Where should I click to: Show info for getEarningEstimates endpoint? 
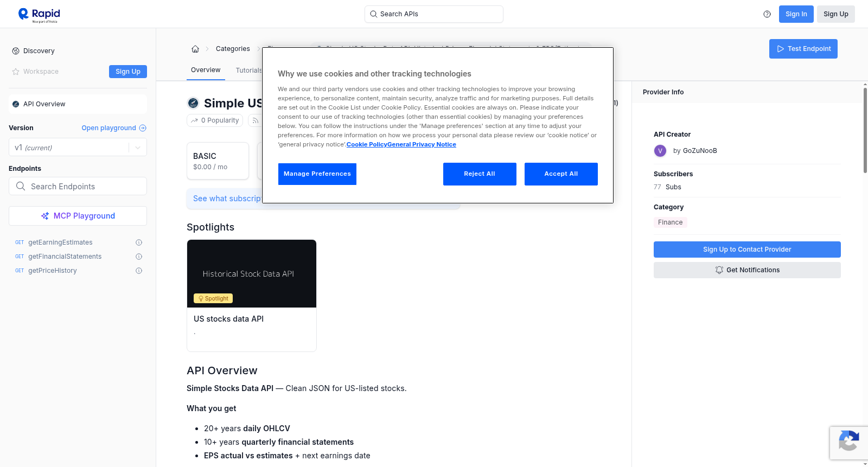pyautogui.click(x=139, y=242)
